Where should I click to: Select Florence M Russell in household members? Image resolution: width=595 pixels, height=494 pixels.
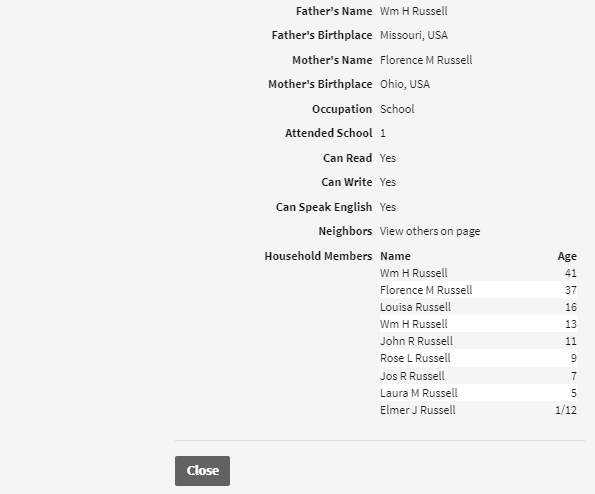click(x=426, y=290)
